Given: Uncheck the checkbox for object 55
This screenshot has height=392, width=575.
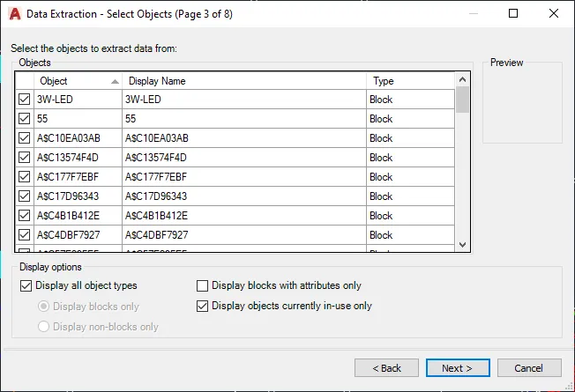Looking at the screenshot, I should pos(24,119).
